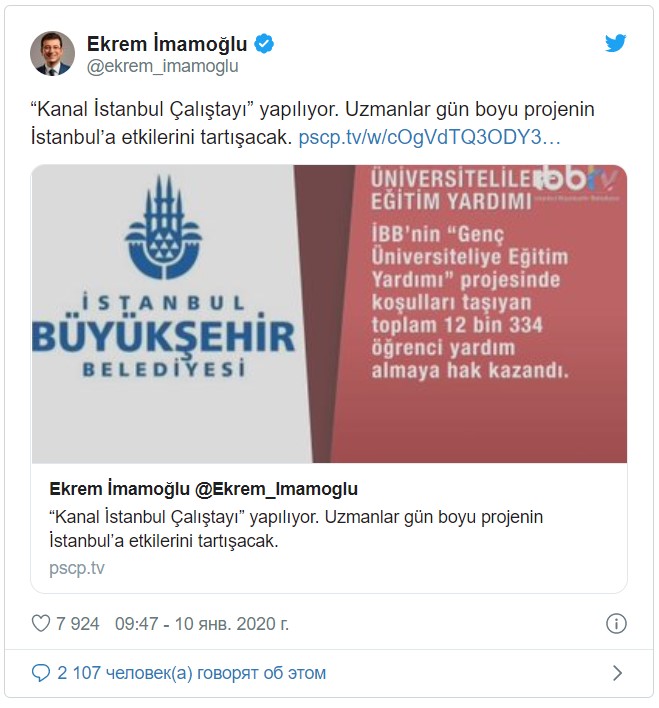
Task: Like the tweet using the heart icon
Action: pyautogui.click(x=41, y=624)
